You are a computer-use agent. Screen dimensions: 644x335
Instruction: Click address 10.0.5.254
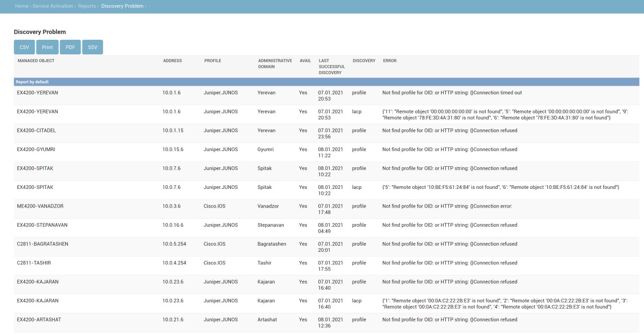[174, 244]
